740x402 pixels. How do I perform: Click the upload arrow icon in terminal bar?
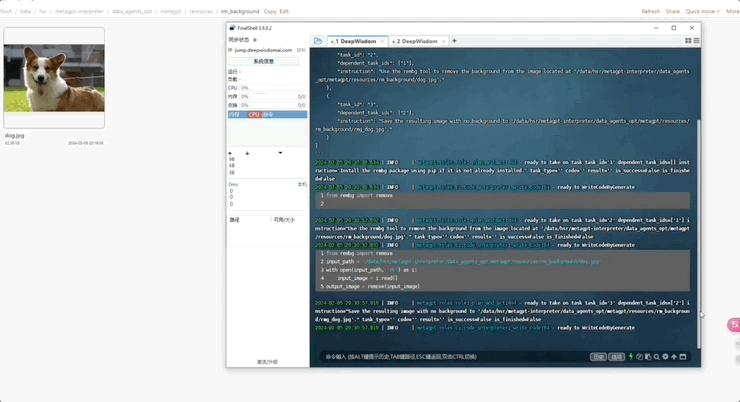pos(674,357)
